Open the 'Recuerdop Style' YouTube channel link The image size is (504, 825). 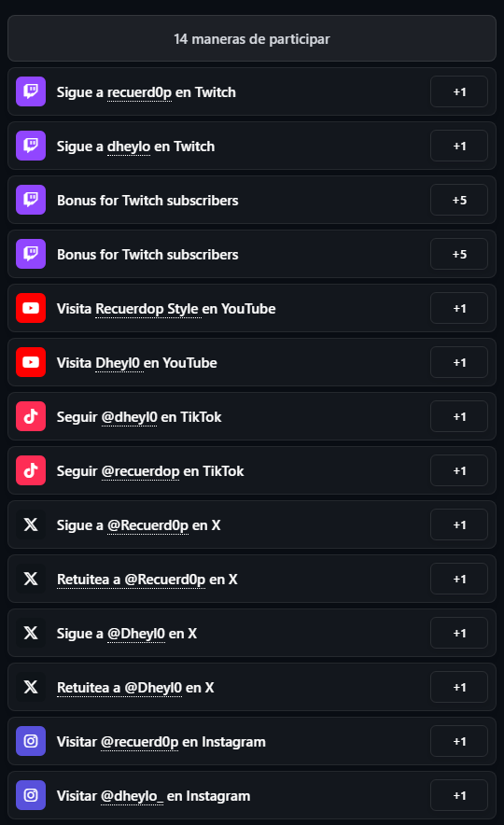(x=147, y=309)
